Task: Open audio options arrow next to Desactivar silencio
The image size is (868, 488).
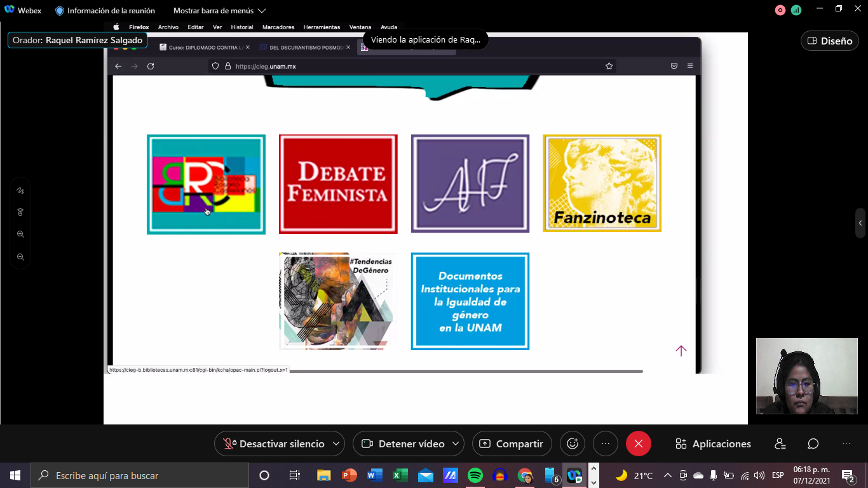Action: tap(336, 444)
